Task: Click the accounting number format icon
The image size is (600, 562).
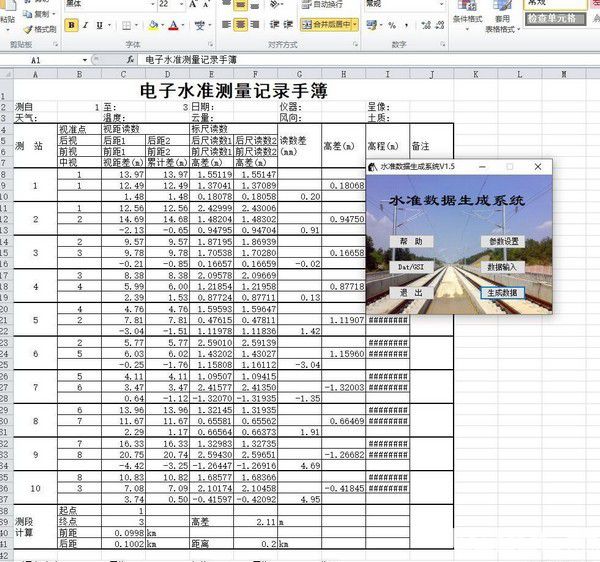Action: click(370, 25)
